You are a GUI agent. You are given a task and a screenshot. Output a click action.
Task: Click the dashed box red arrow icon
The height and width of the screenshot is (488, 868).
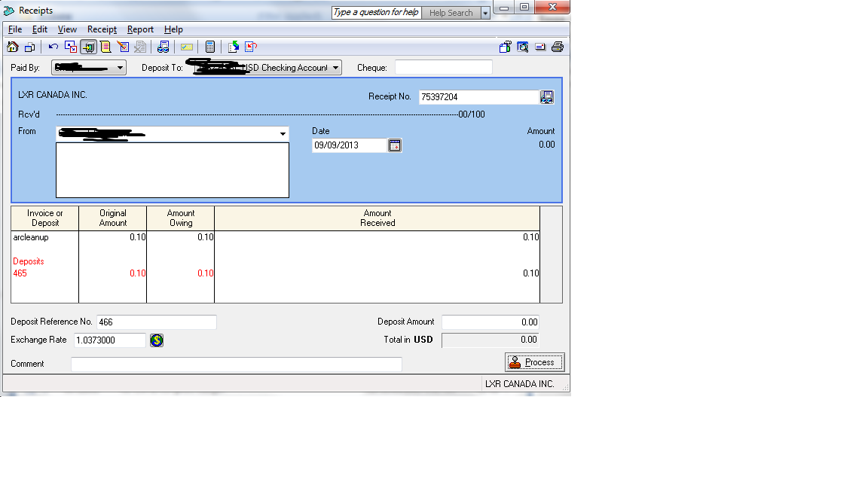point(251,47)
